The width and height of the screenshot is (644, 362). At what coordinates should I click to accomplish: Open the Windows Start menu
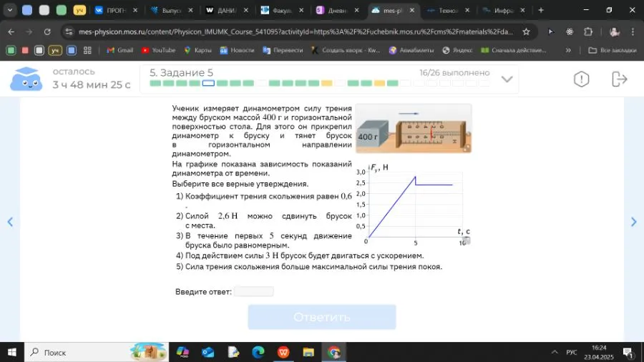(12, 352)
